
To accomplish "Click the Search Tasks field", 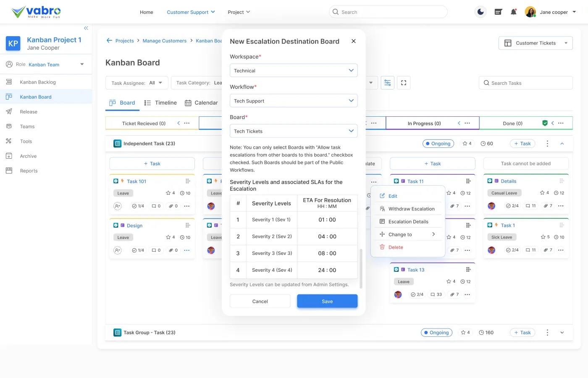I will pos(525,83).
